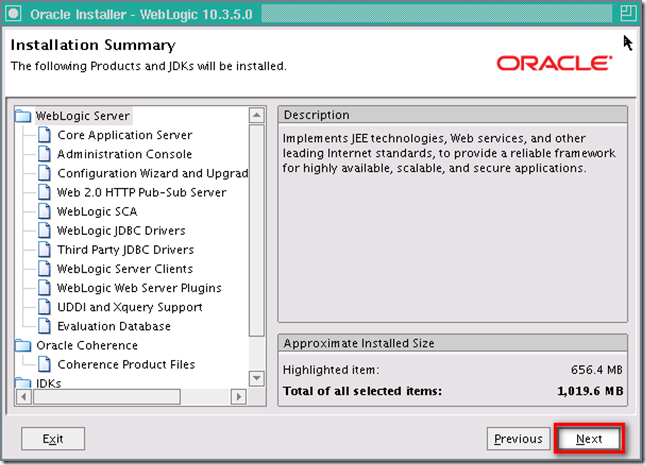646x465 pixels.
Task: Select Evaluation Database in the tree
Action: coord(114,326)
